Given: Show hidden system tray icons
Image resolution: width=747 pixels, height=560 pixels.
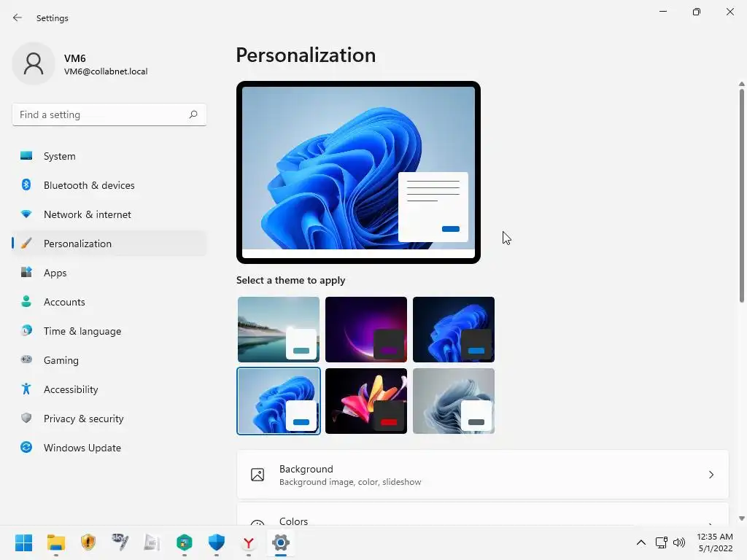Looking at the screenshot, I should pos(641,542).
